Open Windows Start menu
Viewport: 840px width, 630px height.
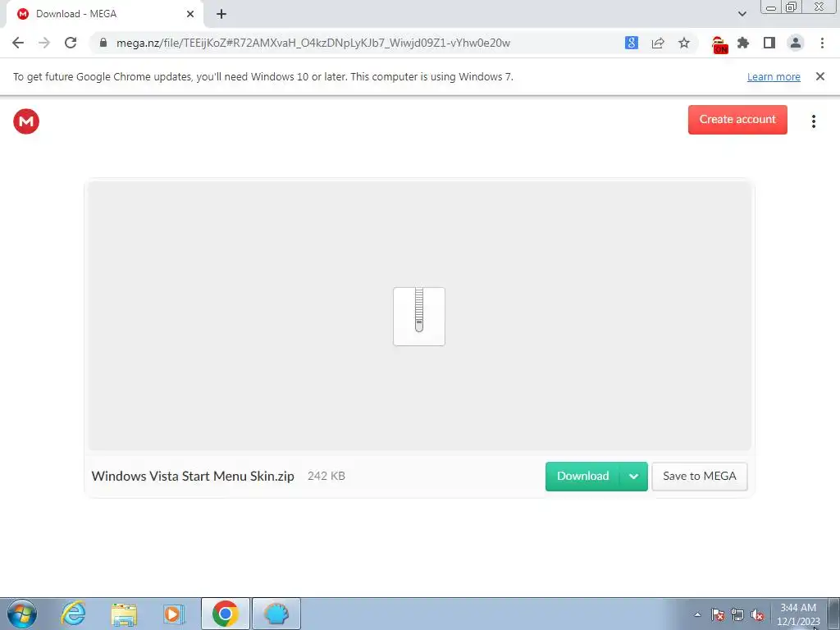pos(22,614)
